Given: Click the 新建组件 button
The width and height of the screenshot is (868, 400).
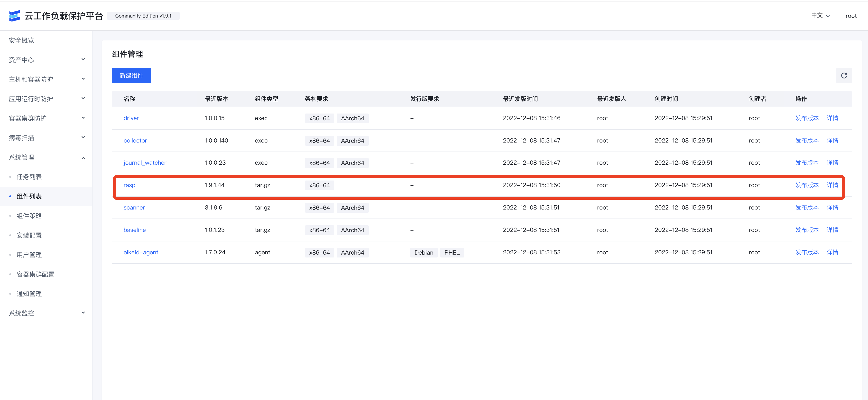Looking at the screenshot, I should pos(131,75).
